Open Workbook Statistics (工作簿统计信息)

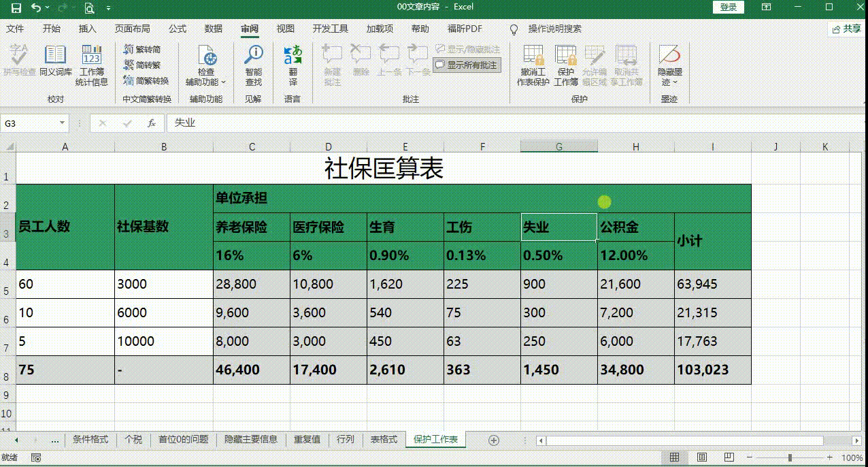point(92,66)
